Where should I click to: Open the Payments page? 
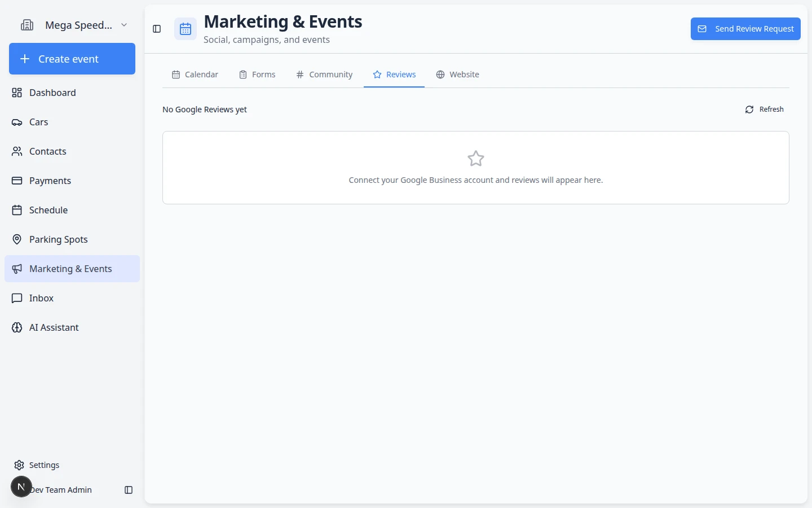point(72,181)
